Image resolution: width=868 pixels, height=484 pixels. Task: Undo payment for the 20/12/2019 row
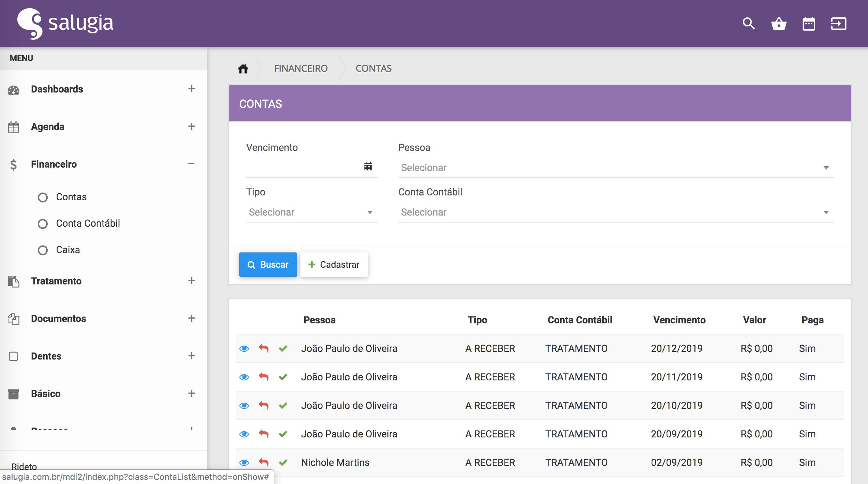(x=264, y=348)
